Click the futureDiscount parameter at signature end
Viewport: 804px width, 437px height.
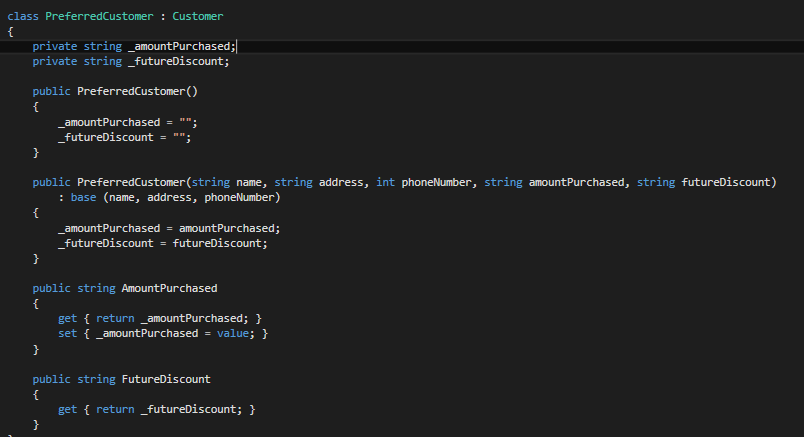(726, 183)
